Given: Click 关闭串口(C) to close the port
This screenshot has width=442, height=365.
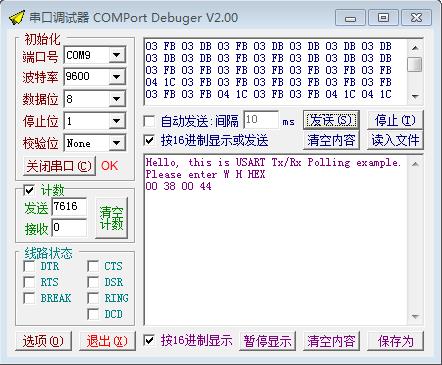Looking at the screenshot, I should pyautogui.click(x=59, y=166).
